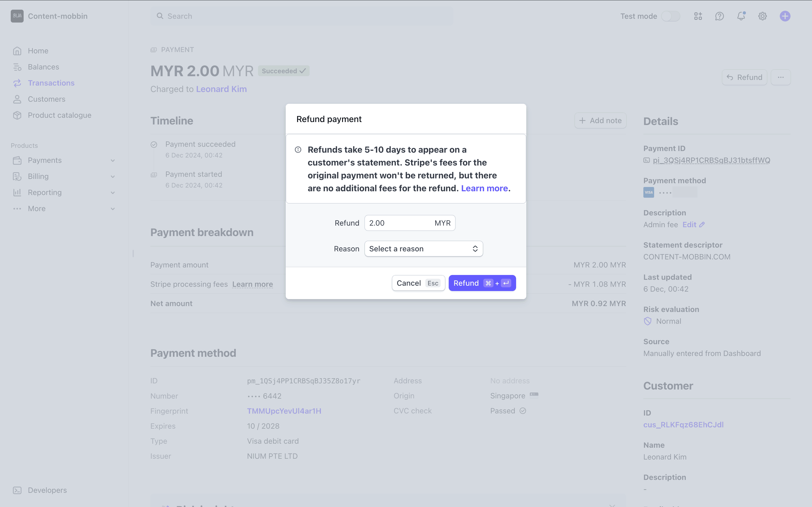This screenshot has width=812, height=507.
Task: Open the Developers sidebar item
Action: [47, 490]
